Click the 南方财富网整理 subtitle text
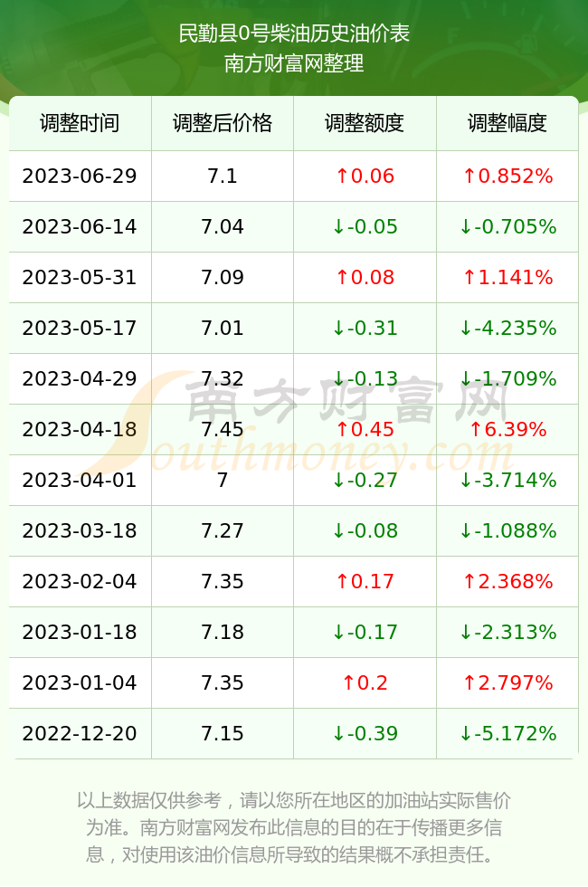The height and width of the screenshot is (887, 588). [294, 62]
